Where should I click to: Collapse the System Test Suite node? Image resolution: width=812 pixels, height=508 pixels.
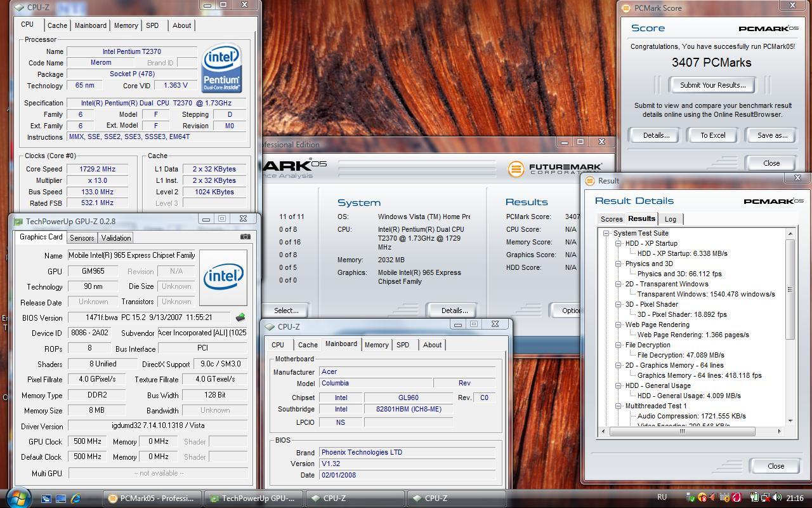[606, 233]
